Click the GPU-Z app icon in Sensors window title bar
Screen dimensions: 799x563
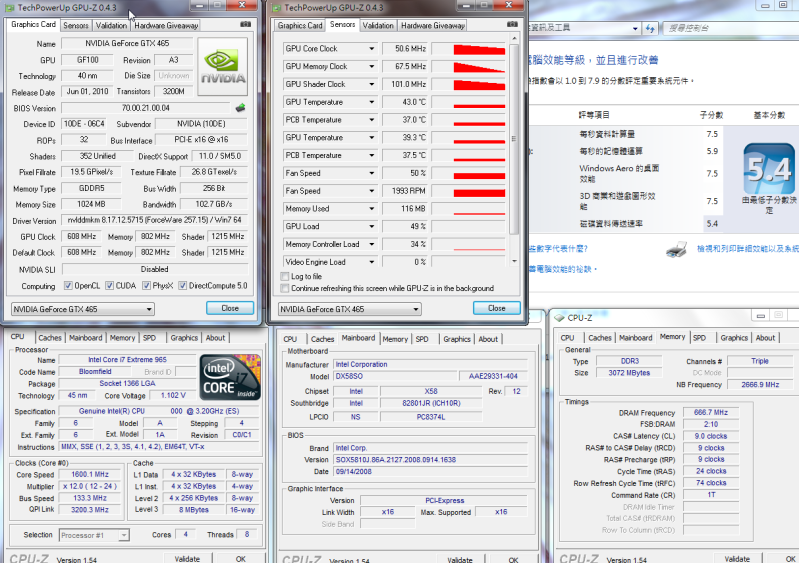coord(277,8)
